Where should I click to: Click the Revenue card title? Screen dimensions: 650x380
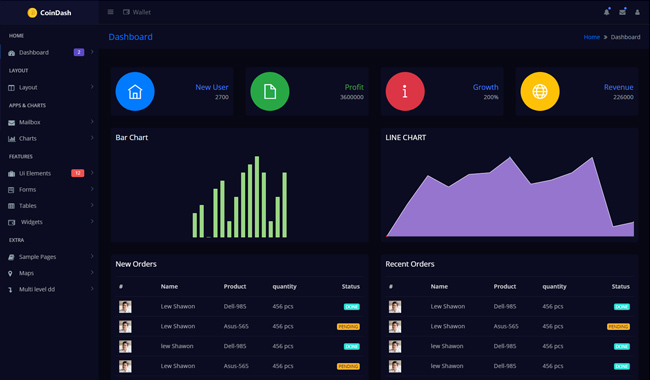[x=618, y=87]
